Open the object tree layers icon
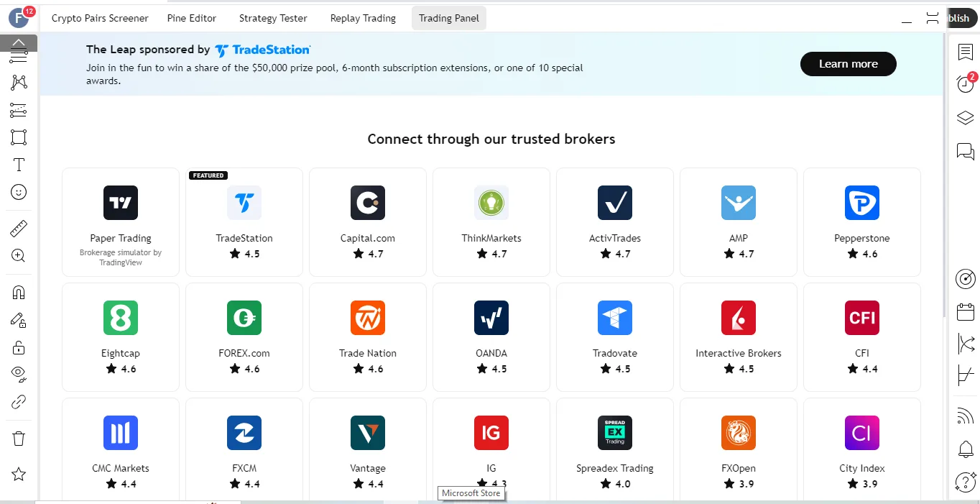The width and height of the screenshot is (980, 504). [966, 118]
